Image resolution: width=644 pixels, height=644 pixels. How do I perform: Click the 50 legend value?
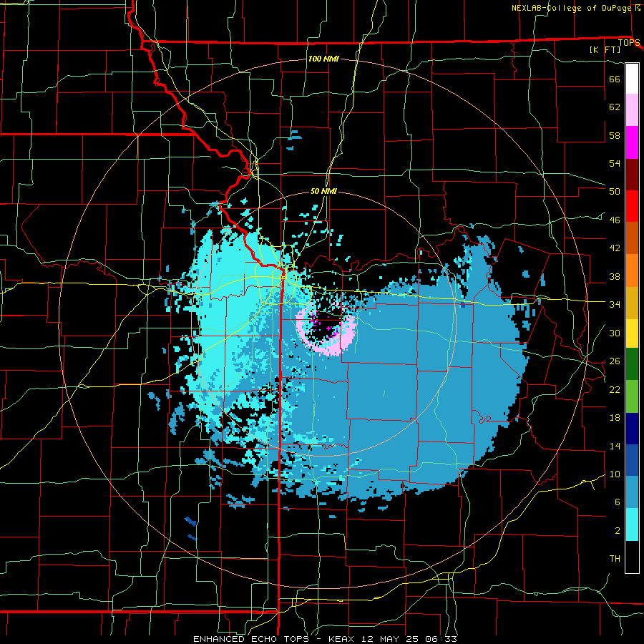[x=615, y=192]
